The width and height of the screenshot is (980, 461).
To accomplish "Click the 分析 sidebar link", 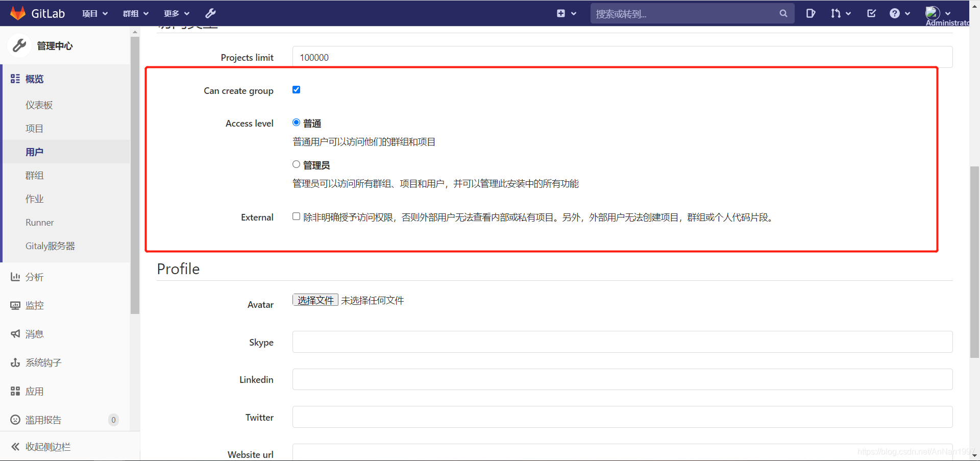I will [x=34, y=277].
